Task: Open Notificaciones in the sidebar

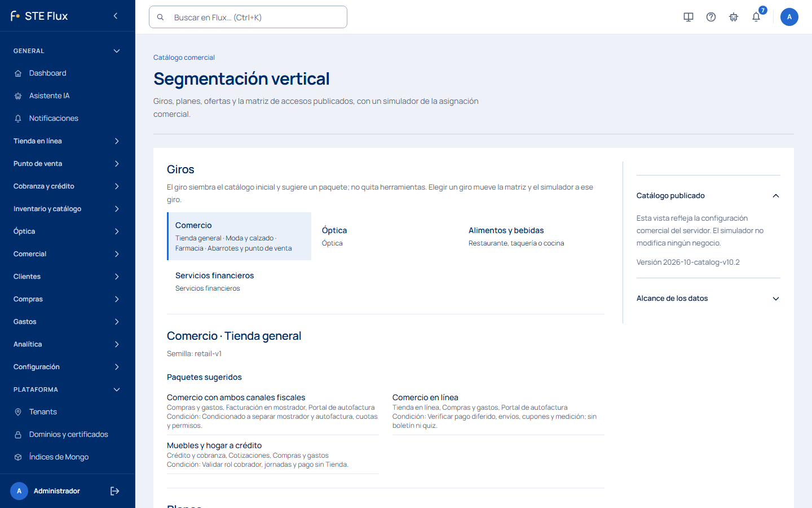Action: [x=68, y=119]
